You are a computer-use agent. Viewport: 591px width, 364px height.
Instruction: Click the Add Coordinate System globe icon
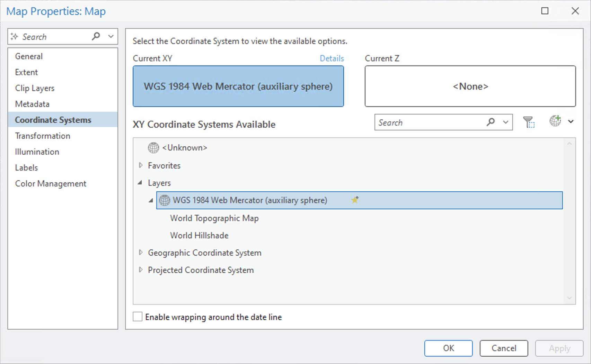pos(555,121)
